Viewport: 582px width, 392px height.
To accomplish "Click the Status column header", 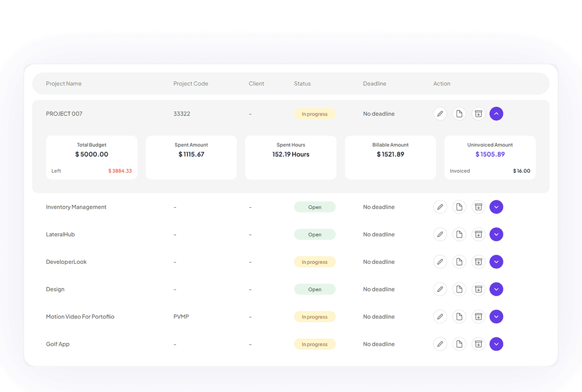I will click(x=302, y=83).
